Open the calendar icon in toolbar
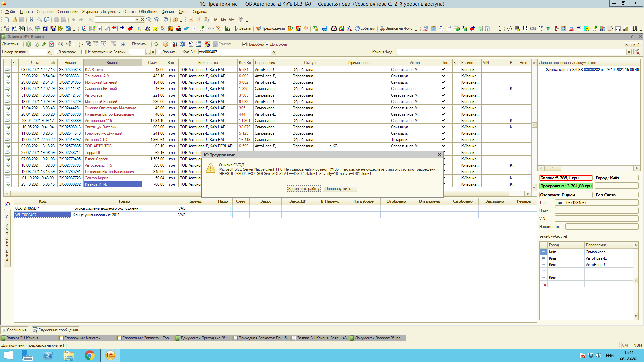Screen dimensions: 644x362 pos(199,20)
